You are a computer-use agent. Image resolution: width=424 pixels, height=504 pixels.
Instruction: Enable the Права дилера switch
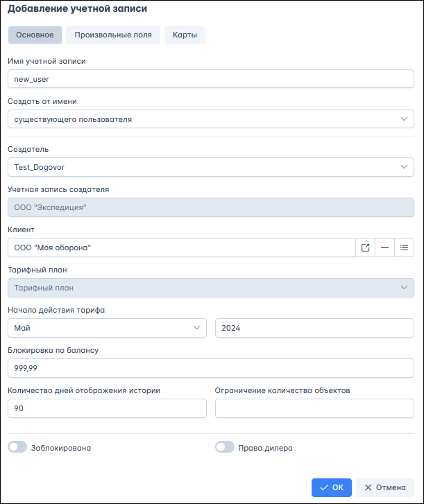[x=225, y=446]
